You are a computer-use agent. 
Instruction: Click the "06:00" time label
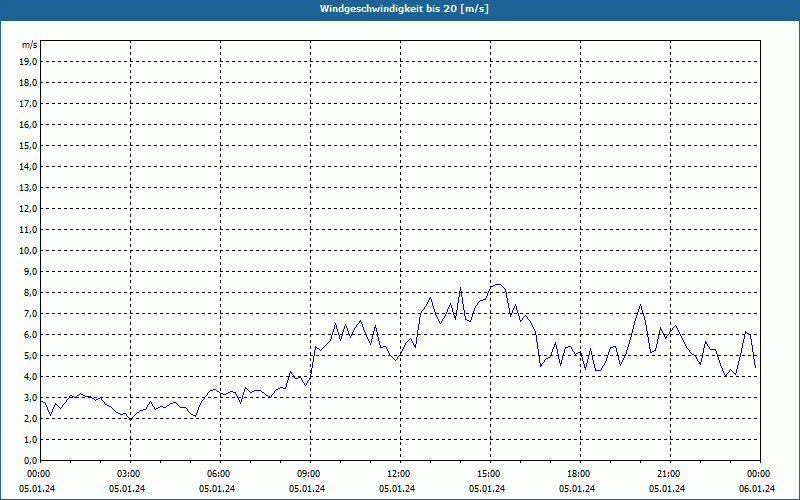(220, 474)
